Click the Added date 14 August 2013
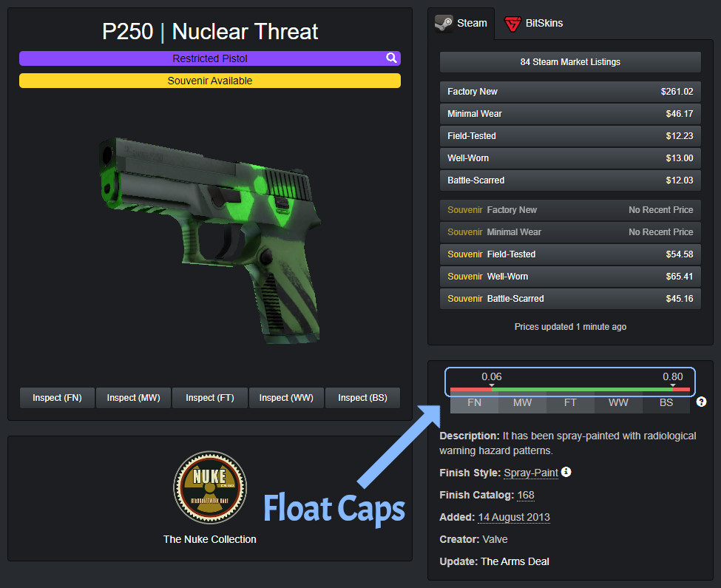Screen dimensions: 721x588 click(514, 517)
